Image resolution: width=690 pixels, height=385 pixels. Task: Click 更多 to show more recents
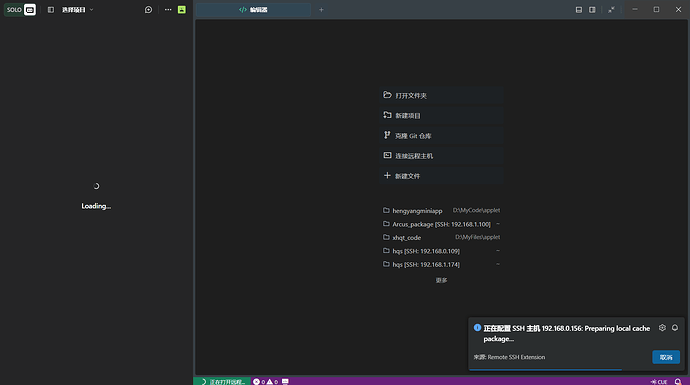[x=441, y=280]
